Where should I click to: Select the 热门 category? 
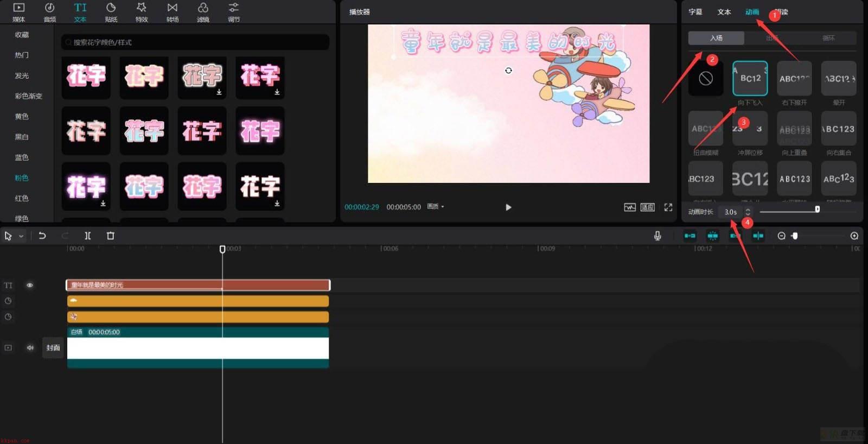22,55
